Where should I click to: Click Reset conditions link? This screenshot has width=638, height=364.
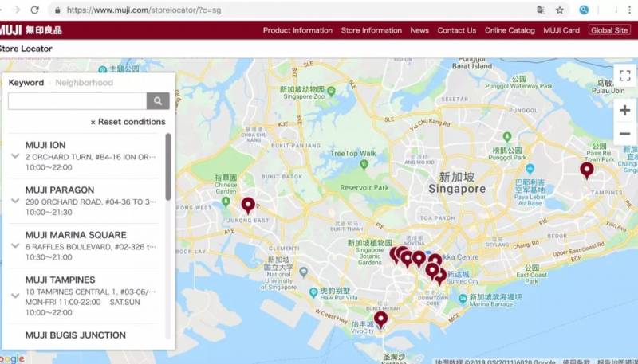[x=128, y=122]
